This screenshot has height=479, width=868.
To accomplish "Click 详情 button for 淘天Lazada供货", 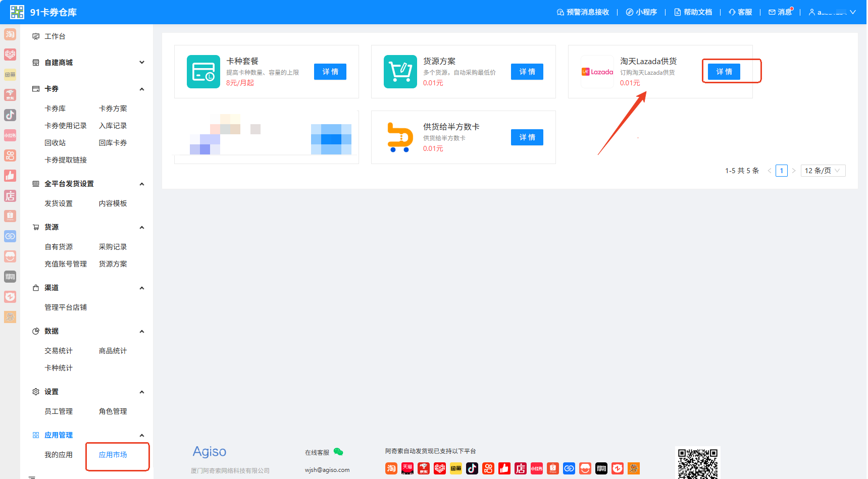I will tap(724, 72).
